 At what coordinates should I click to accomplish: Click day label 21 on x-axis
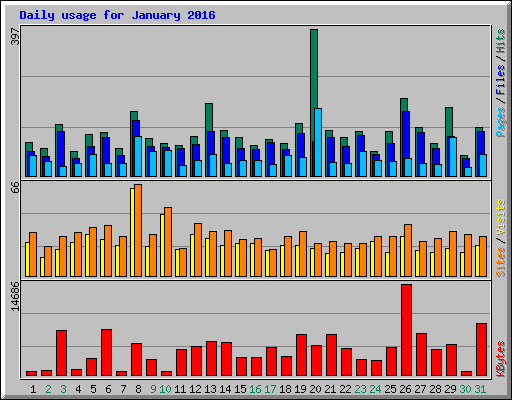[x=330, y=389]
